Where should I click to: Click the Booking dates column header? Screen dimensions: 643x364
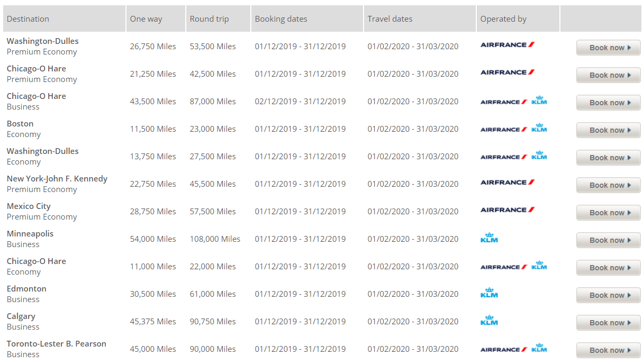coord(281,19)
